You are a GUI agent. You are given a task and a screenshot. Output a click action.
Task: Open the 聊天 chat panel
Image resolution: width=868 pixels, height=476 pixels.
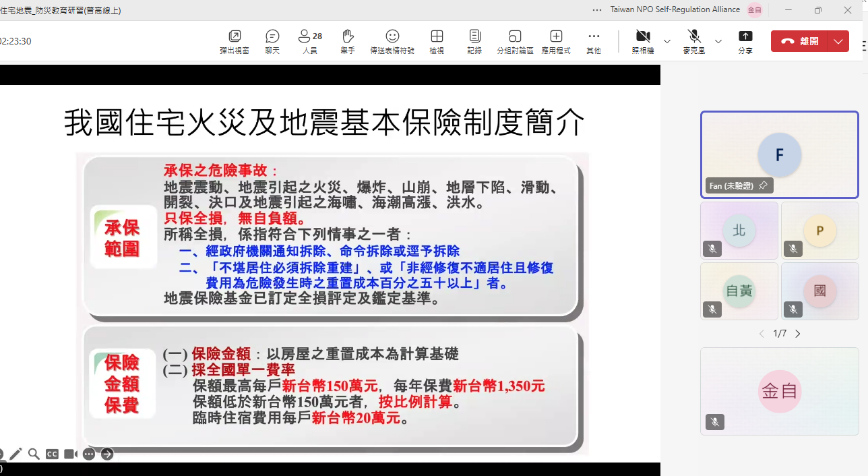[x=272, y=40]
